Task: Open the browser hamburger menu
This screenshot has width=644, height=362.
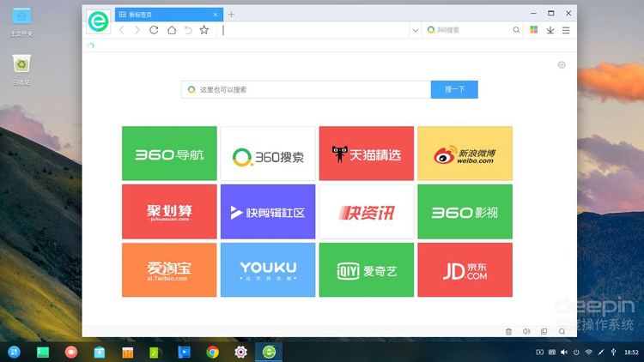Action: tap(566, 30)
